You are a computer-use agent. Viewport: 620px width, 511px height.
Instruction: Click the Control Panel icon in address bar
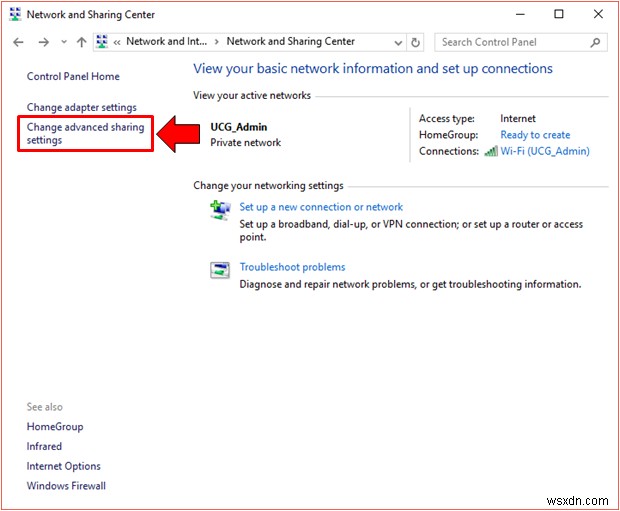coord(102,42)
